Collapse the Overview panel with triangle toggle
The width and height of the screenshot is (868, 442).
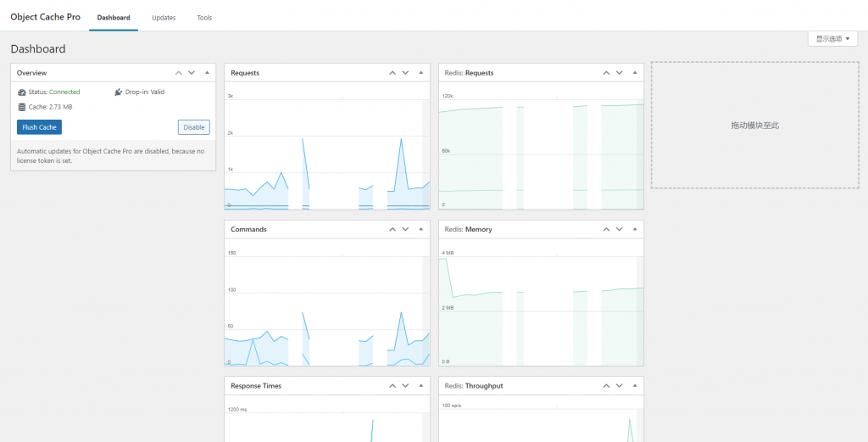(207, 73)
